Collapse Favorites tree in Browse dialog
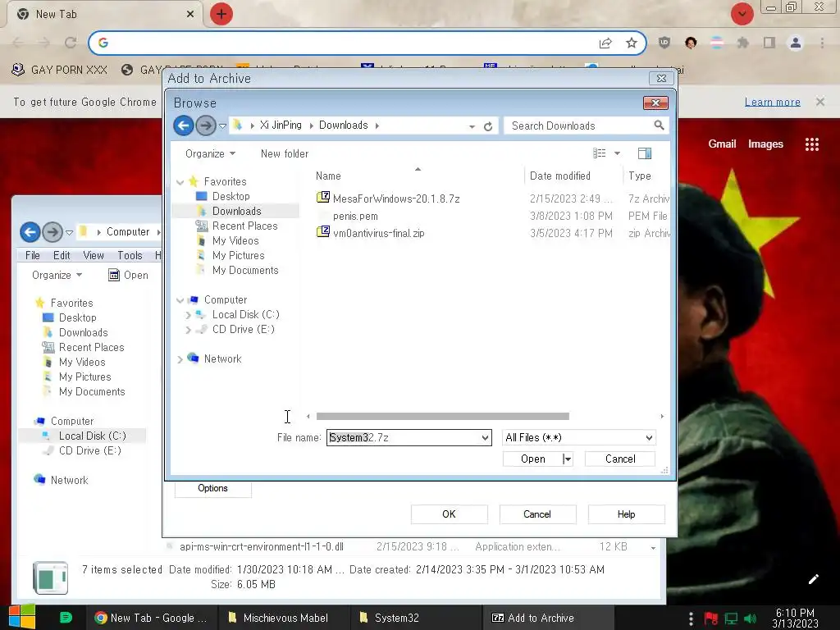The image size is (840, 630). [x=180, y=182]
